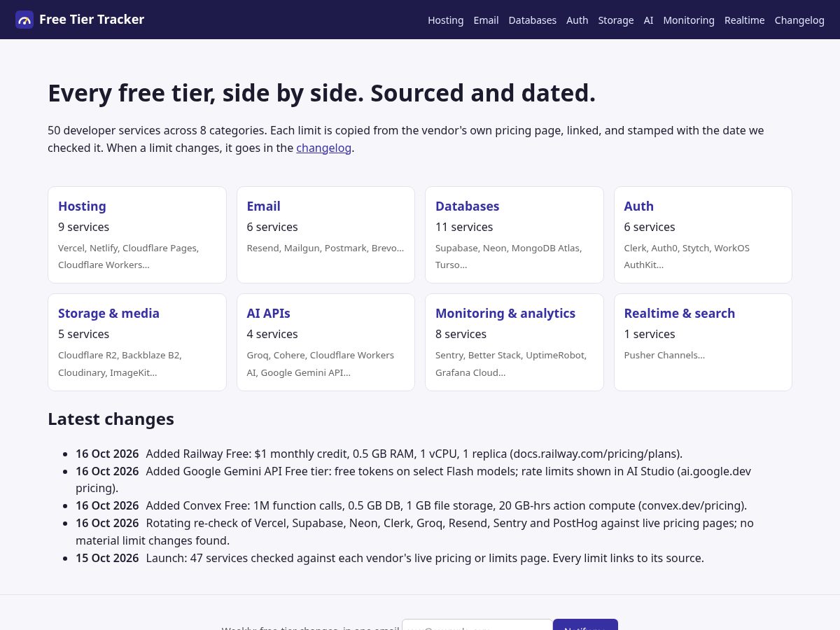Click the '11 services' count in Databases

(464, 227)
